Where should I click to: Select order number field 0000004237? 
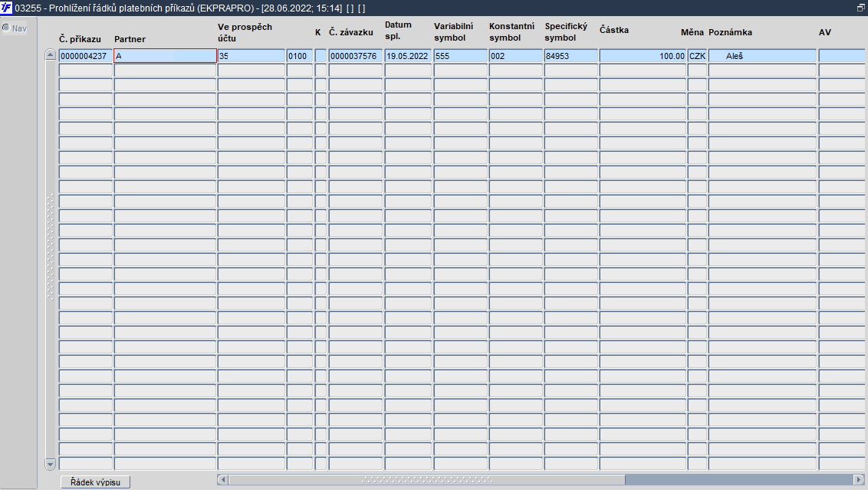[x=86, y=56]
